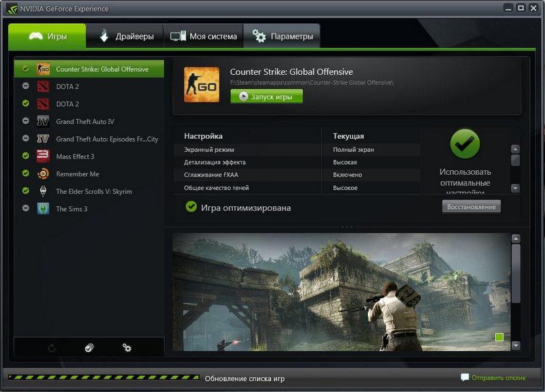Open game list settings gears icon
This screenshot has width=545, height=392.
click(127, 348)
